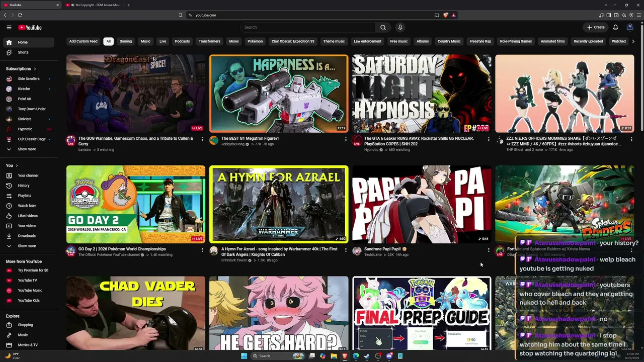Click the search magnifier button

point(383,27)
